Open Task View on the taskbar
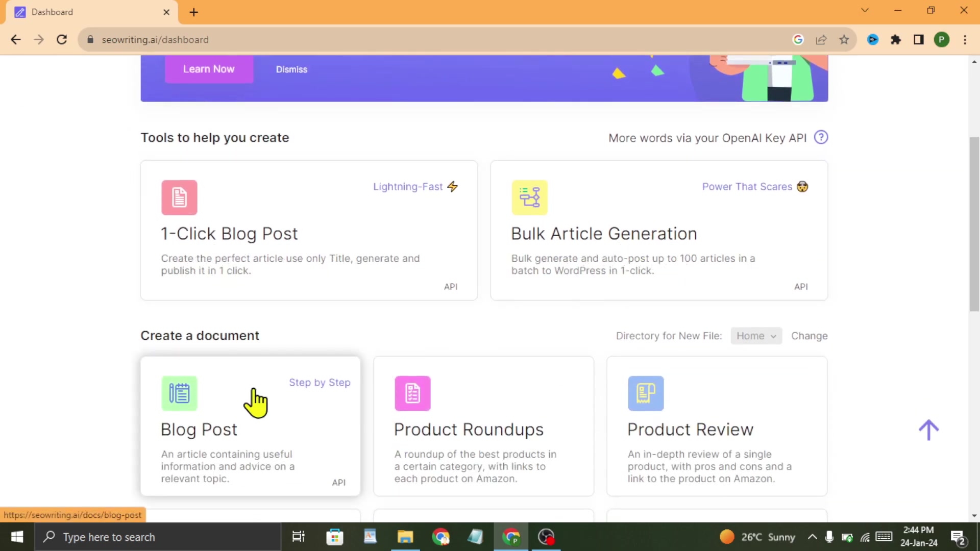This screenshot has width=980, height=551. pos(298,537)
